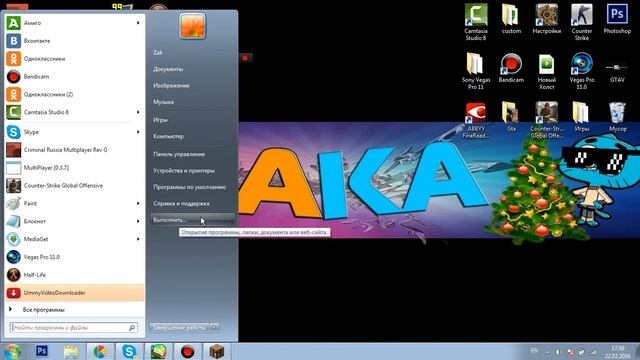Screen dimensions: 640x360
Task: Open Настройки desktop shortcut
Action: [x=547, y=19]
